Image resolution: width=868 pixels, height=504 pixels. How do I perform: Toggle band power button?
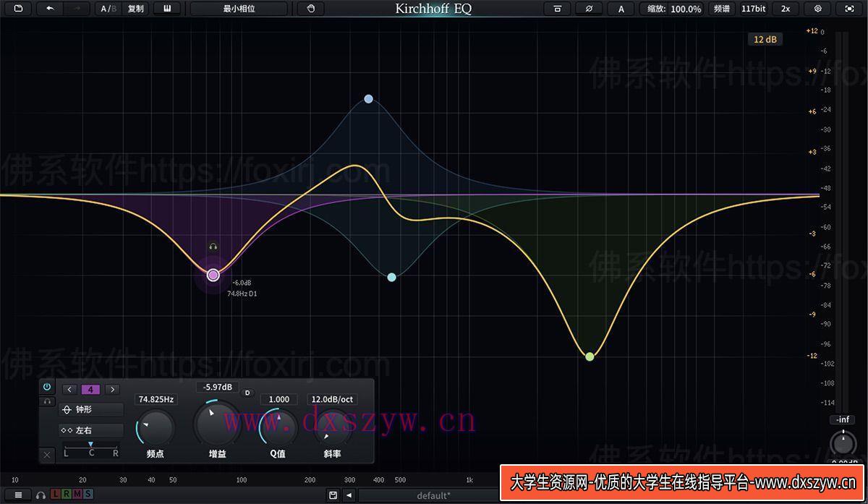coord(47,388)
